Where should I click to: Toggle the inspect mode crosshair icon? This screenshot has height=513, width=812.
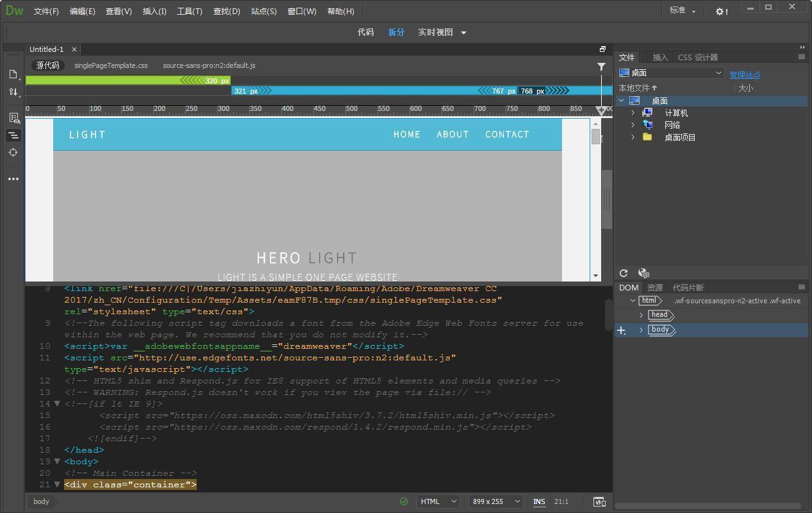point(13,153)
